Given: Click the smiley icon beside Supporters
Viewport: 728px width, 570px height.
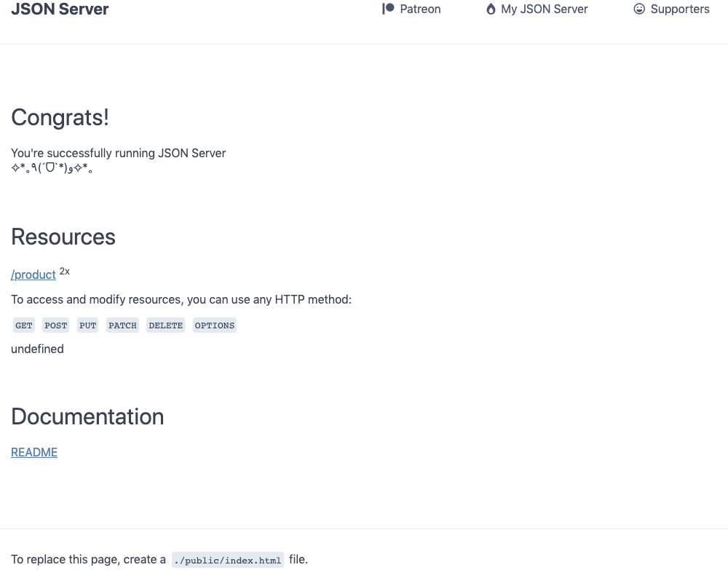Looking at the screenshot, I should tap(639, 9).
